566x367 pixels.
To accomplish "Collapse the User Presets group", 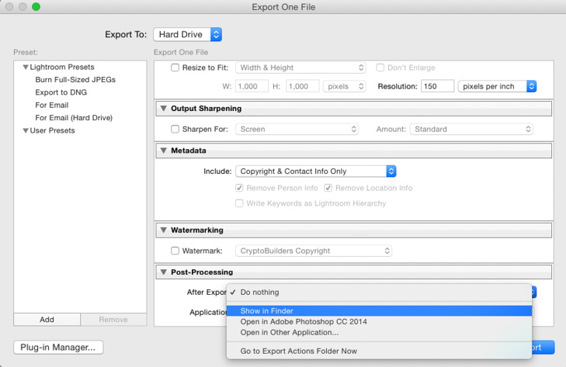I will point(26,131).
